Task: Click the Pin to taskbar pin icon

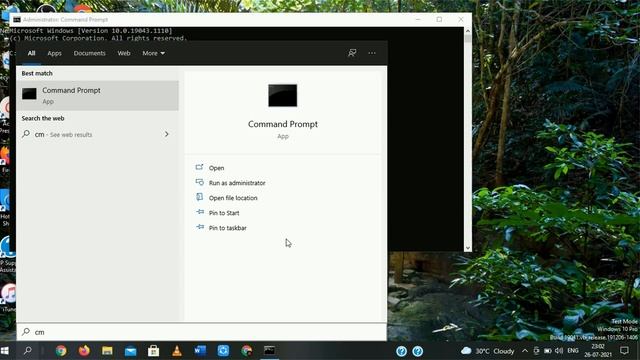Action: [x=200, y=227]
